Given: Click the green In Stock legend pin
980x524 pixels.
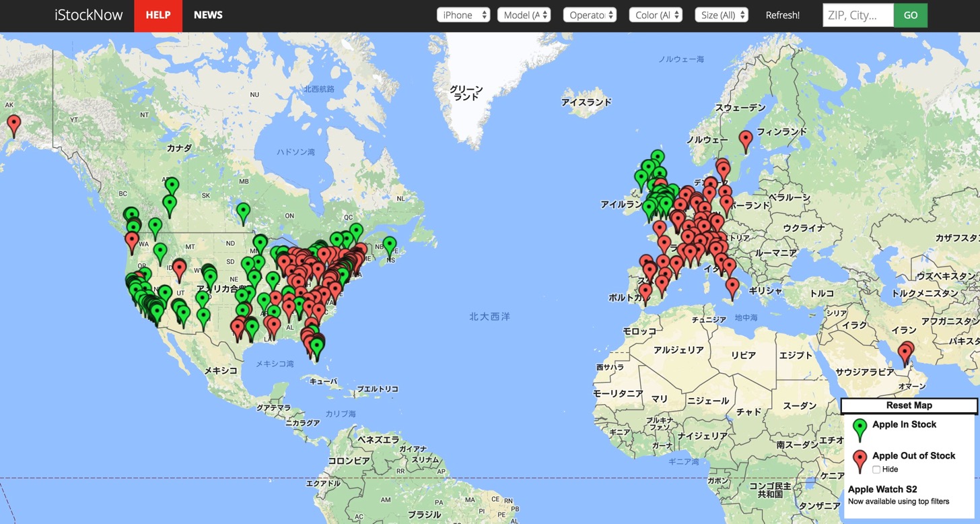Looking at the screenshot, I should pos(860,430).
